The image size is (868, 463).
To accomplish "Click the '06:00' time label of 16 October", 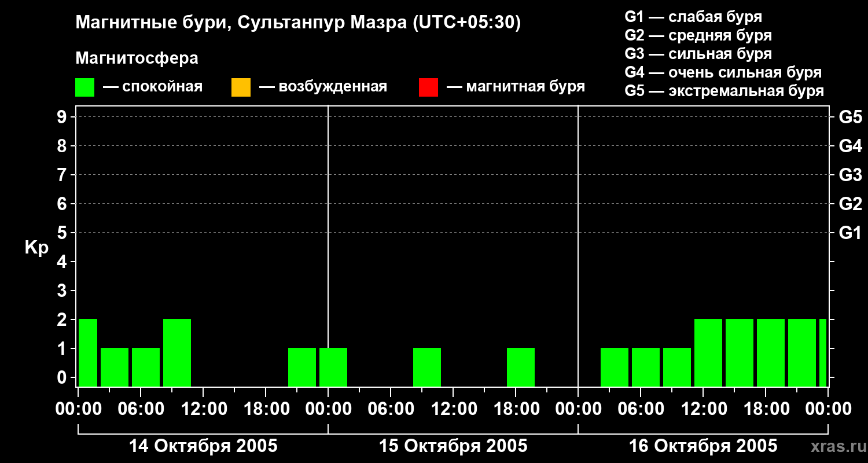I will coord(641,409).
